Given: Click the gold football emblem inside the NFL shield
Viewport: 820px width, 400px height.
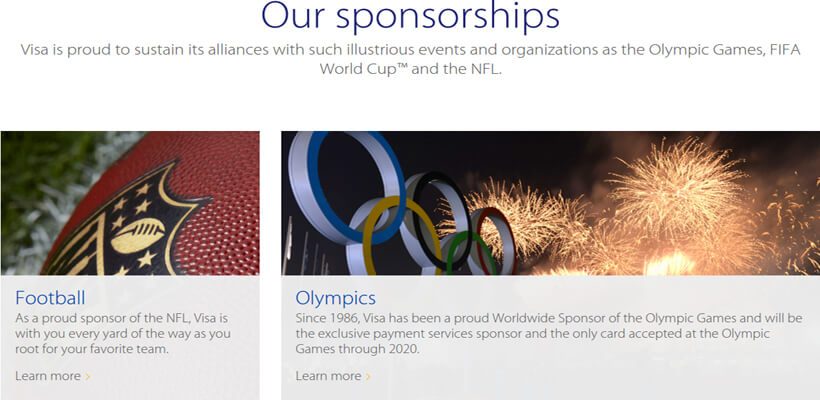Looking at the screenshot, I should 138,236.
